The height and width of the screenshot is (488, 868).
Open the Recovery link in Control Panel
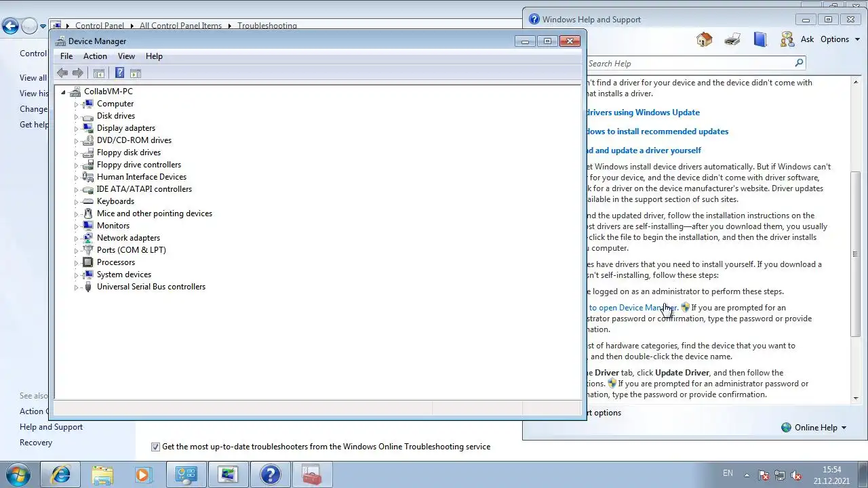[x=36, y=443]
